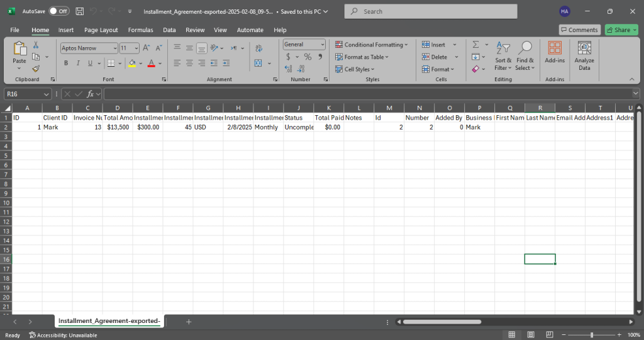Adjust the zoom slider handle
Screen dimensions: 644x340
592,335
